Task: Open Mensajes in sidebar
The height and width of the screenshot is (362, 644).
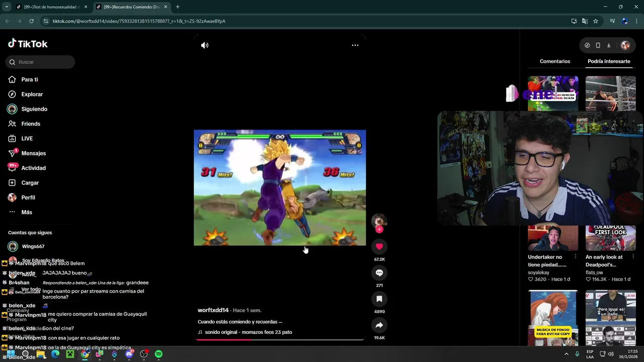Action: (33, 153)
